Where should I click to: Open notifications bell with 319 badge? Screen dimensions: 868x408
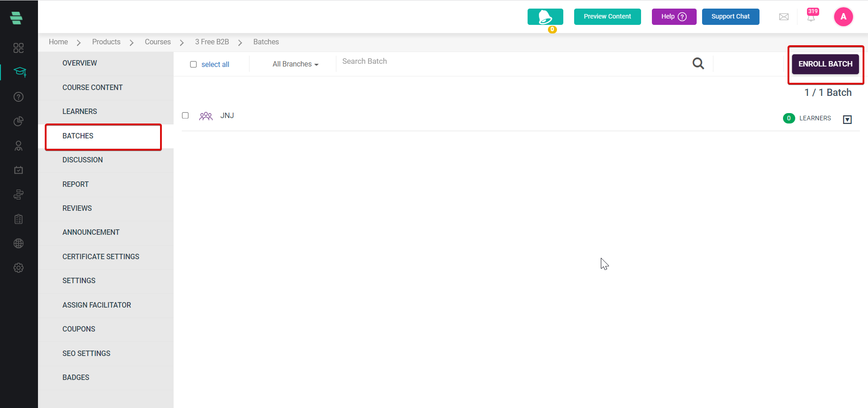coord(812,15)
